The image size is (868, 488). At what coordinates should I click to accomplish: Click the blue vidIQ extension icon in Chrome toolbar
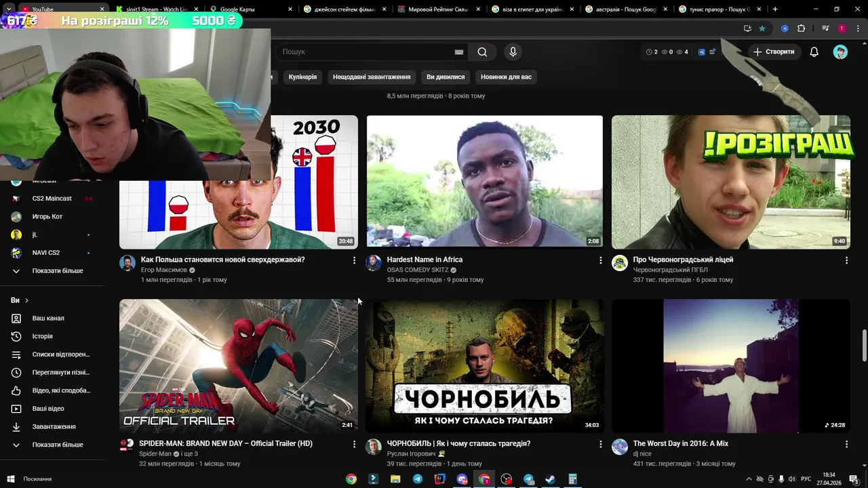(785, 28)
